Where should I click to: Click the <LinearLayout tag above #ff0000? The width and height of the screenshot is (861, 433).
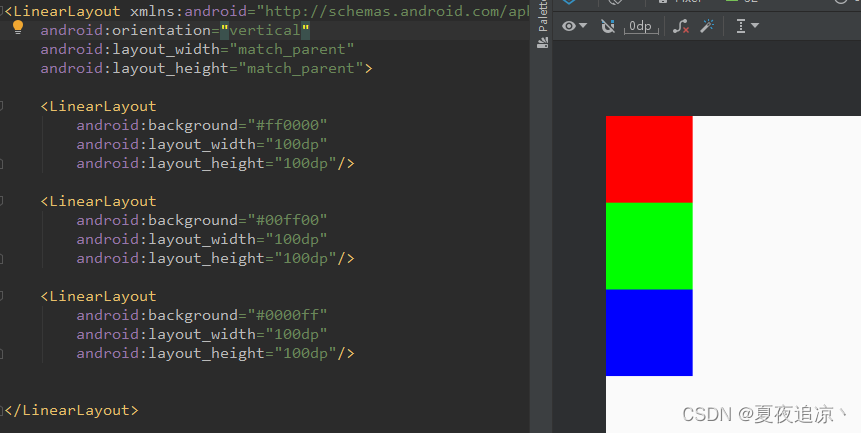coord(98,106)
